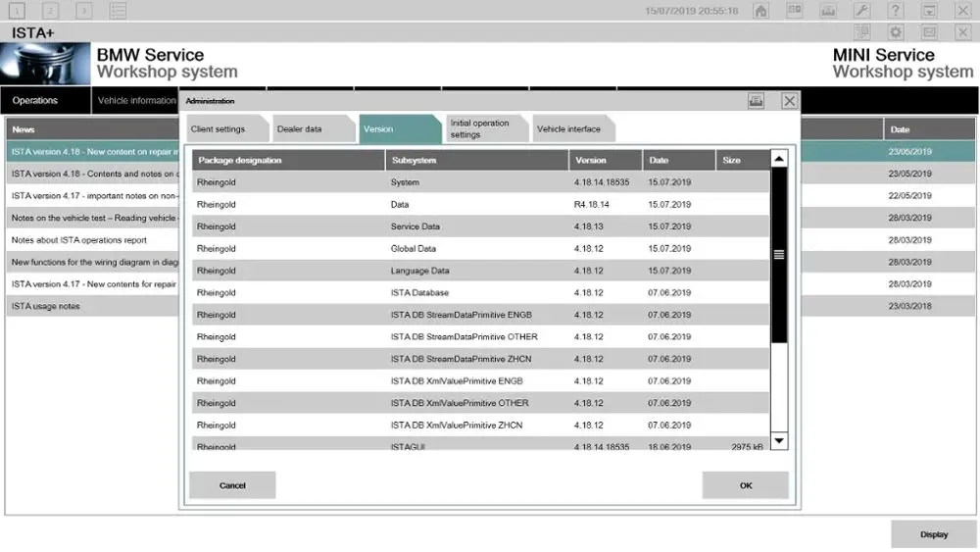Image resolution: width=980 pixels, height=552 pixels.
Task: Select the Service Data row
Action: (x=480, y=226)
